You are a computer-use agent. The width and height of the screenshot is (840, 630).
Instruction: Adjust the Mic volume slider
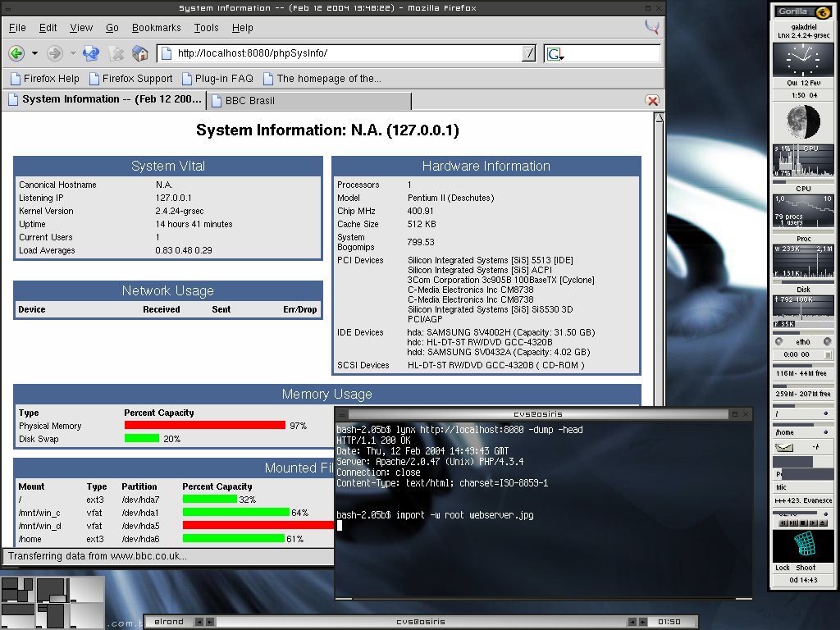803,487
